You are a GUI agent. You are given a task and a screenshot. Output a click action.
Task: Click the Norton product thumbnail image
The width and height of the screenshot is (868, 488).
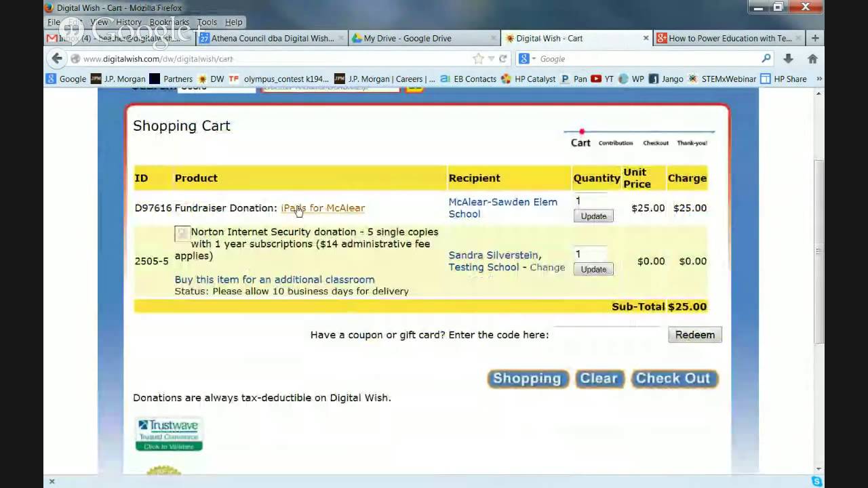pos(182,234)
